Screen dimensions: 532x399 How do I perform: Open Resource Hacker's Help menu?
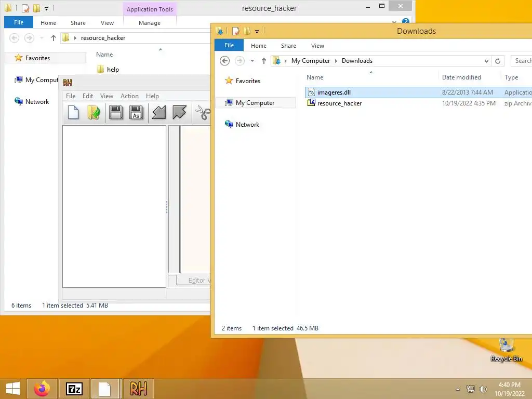[x=152, y=96]
